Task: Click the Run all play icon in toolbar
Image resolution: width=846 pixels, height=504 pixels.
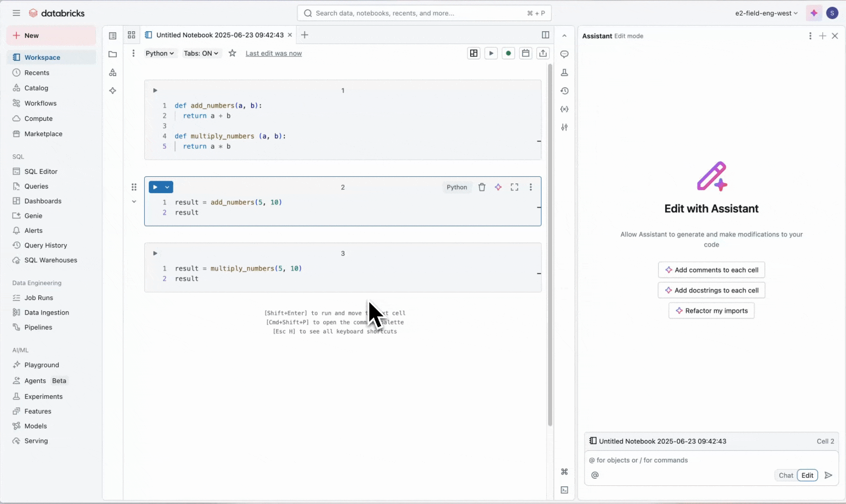Action: pos(491,53)
